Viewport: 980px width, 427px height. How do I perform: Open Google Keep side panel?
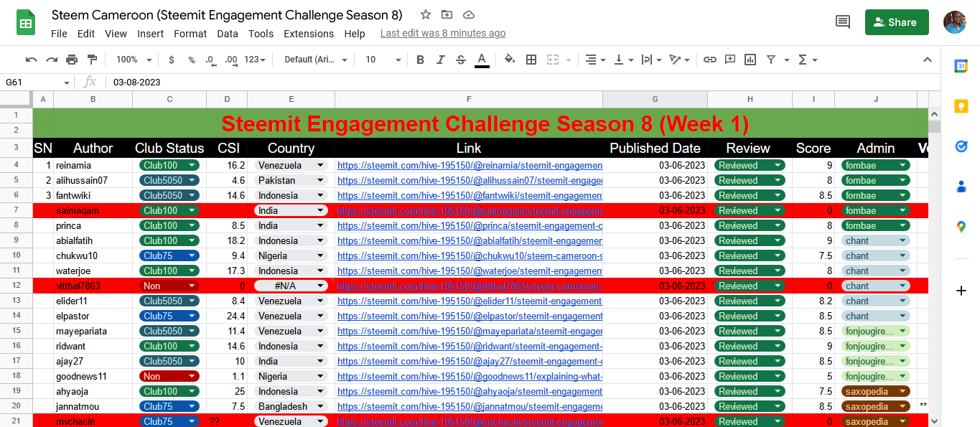(x=961, y=106)
